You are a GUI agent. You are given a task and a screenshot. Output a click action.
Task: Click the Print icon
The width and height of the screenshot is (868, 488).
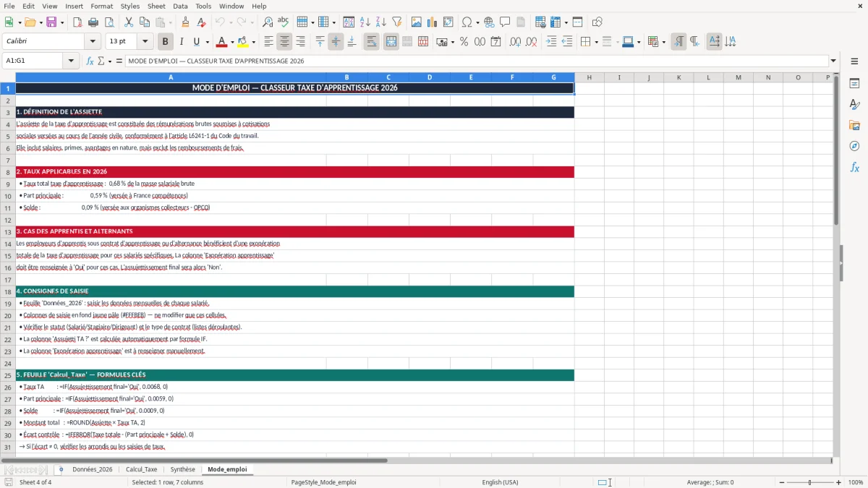(94, 22)
